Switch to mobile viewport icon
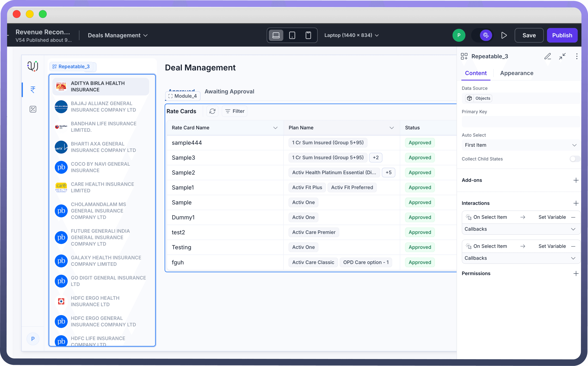 tap(308, 35)
